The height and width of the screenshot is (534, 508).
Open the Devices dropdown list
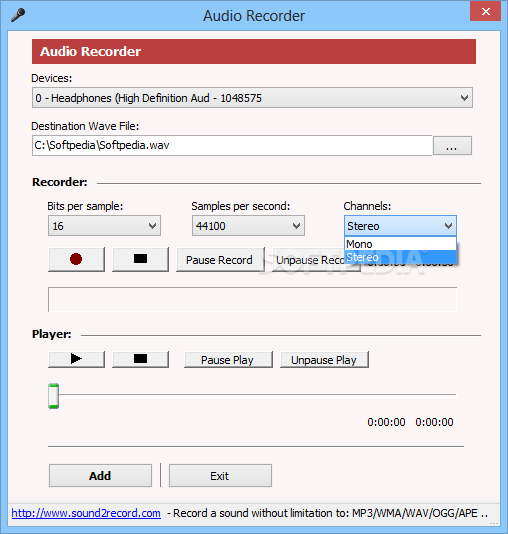252,98
